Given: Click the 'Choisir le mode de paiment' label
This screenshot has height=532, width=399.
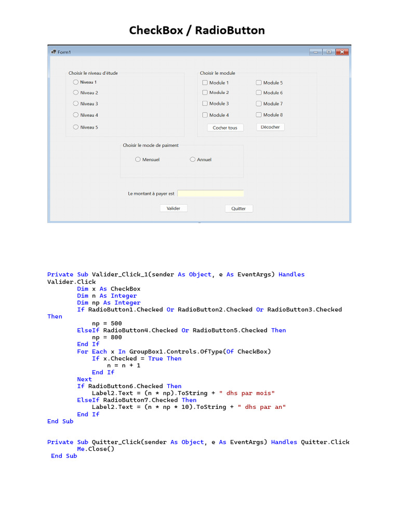Looking at the screenshot, I should (x=151, y=145).
